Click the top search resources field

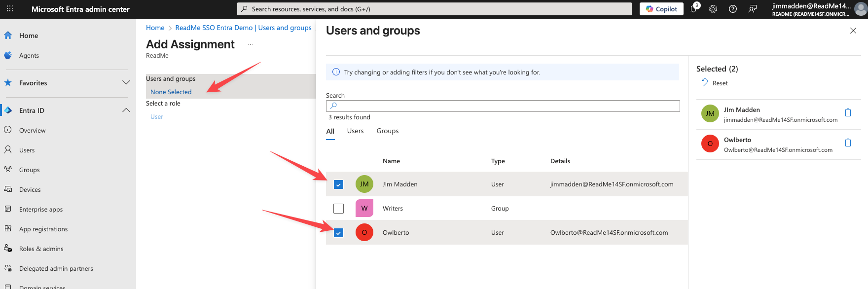434,9
